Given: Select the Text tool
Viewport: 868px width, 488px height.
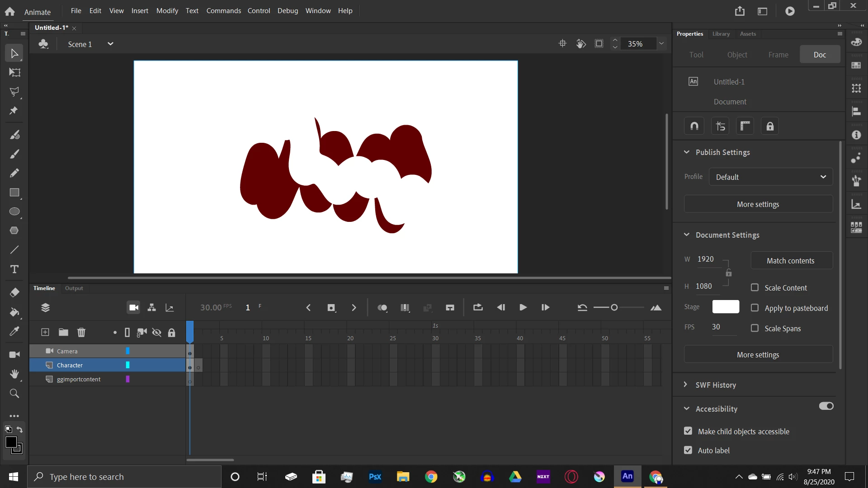Looking at the screenshot, I should point(14,269).
